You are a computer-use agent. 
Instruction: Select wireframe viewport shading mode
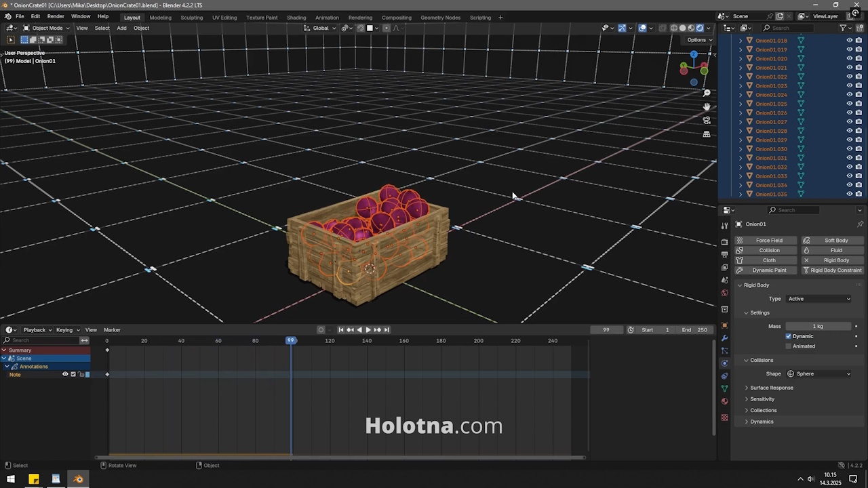[x=674, y=28]
